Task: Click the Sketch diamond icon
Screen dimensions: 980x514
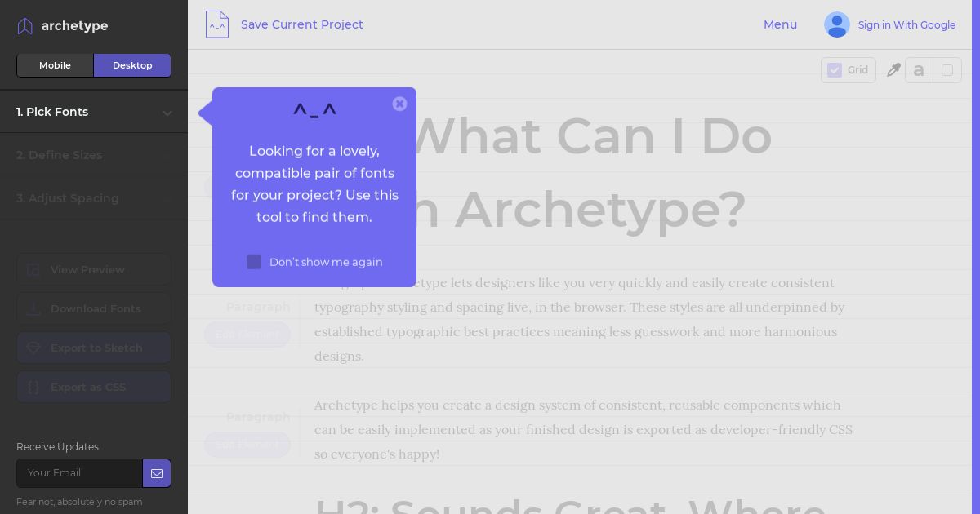Action: pos(33,348)
